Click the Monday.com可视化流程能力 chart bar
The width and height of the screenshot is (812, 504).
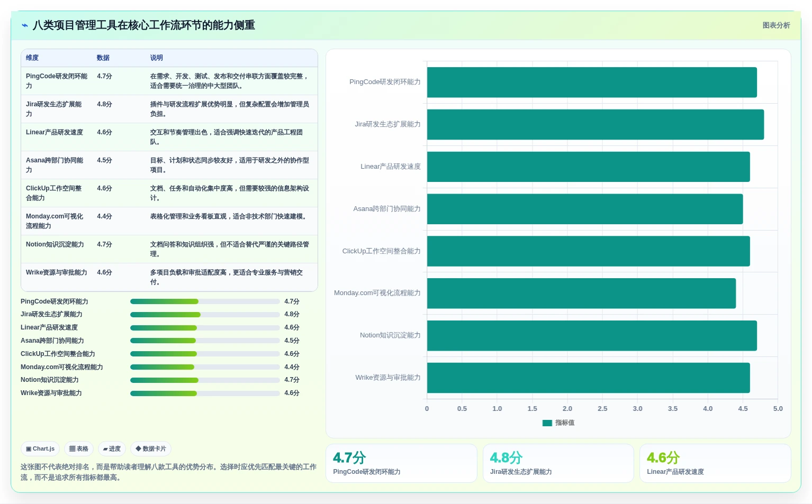pos(581,294)
